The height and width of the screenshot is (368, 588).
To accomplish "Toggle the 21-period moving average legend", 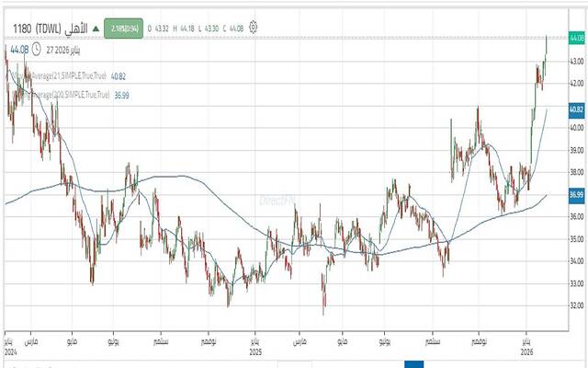I will [57, 75].
